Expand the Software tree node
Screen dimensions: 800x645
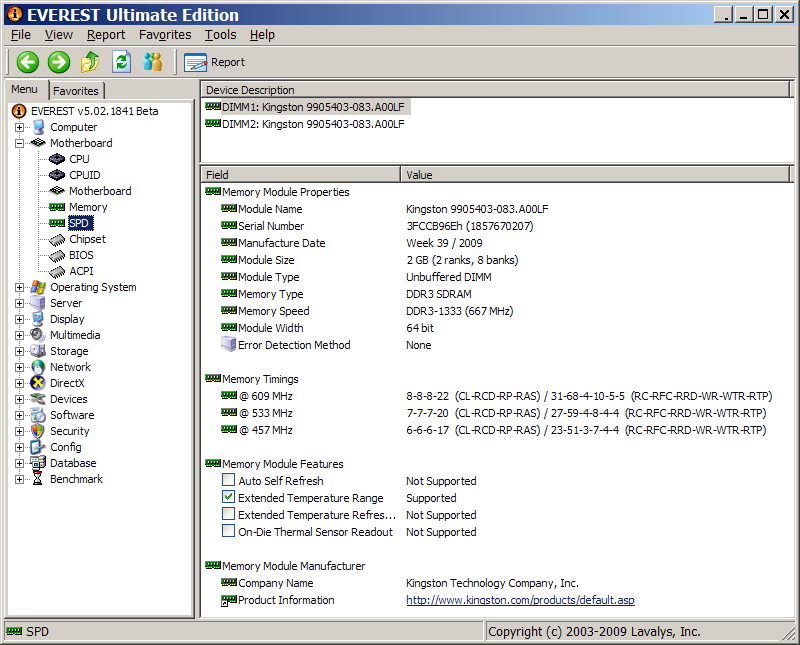(19, 415)
